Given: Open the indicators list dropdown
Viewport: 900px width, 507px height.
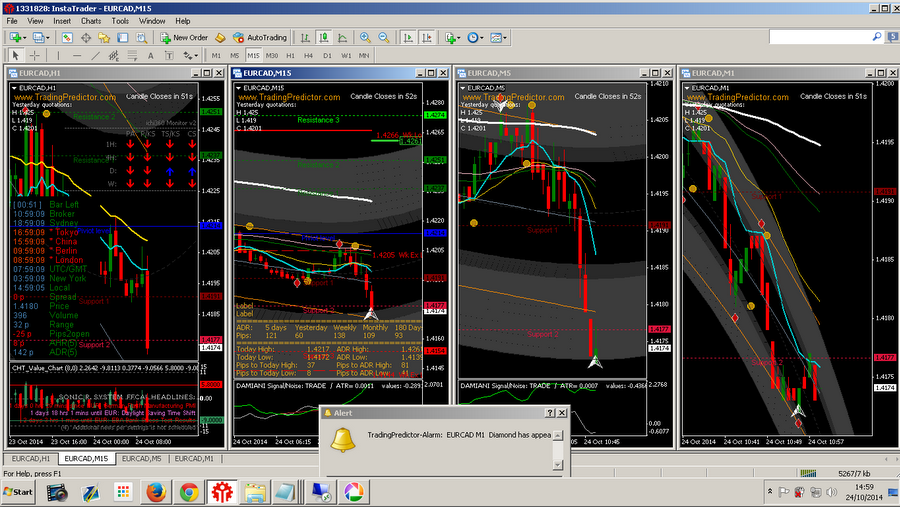Looking at the screenshot, I should pos(452,37).
